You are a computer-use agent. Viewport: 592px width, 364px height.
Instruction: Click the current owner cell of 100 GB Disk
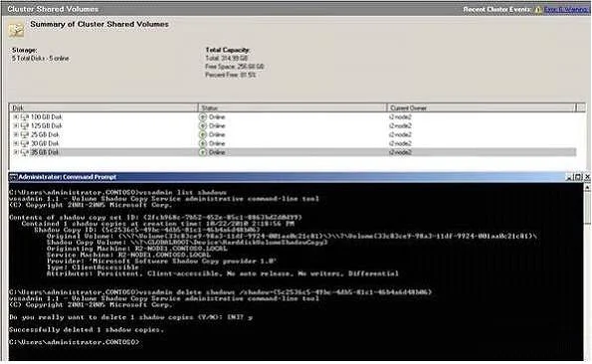coord(400,117)
